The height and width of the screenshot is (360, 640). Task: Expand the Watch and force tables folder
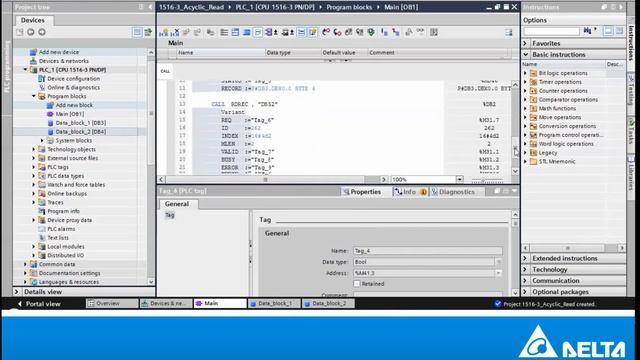pos(33,184)
